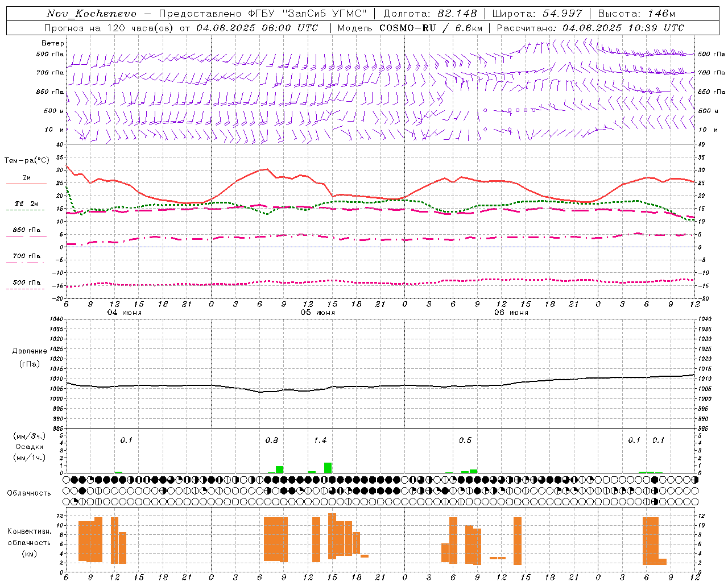
Task: Click the date label "05 июня"
Action: click(x=318, y=313)
